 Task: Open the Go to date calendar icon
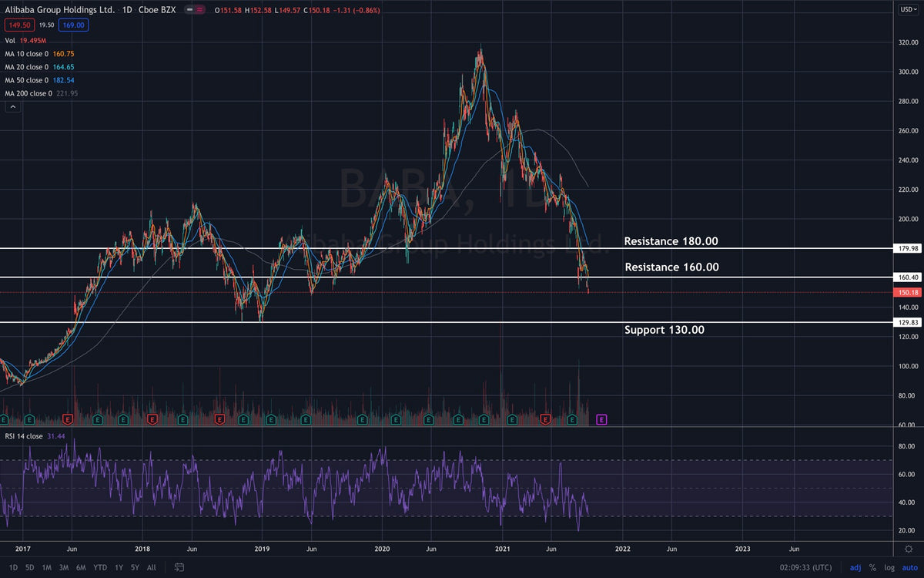click(179, 566)
